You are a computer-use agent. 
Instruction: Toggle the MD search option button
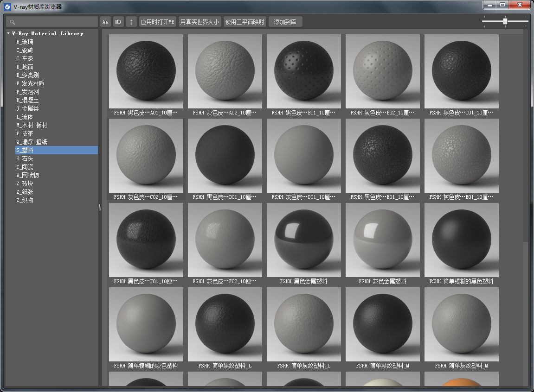[x=118, y=22]
